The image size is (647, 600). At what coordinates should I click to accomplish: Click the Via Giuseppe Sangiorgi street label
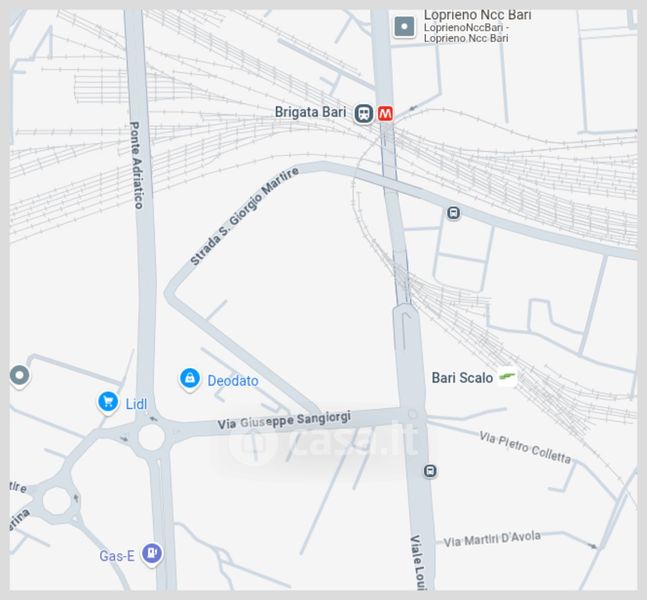point(284,420)
